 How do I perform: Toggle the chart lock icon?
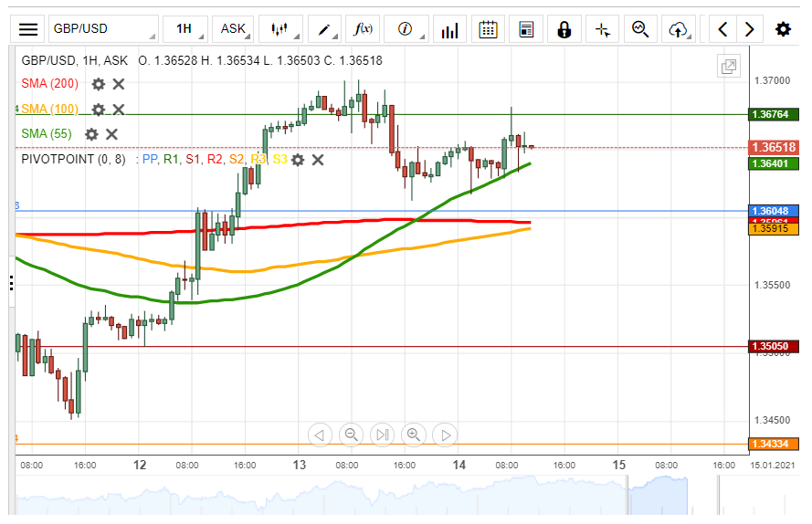pyautogui.click(x=564, y=29)
